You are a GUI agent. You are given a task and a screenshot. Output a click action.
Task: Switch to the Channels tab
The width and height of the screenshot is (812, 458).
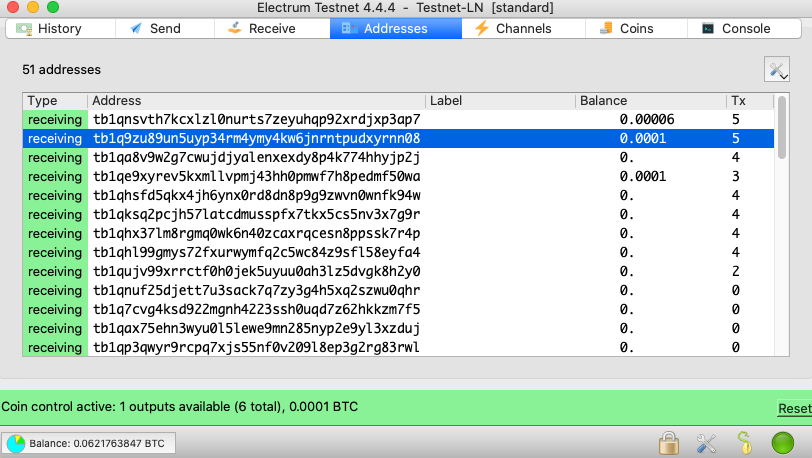pyautogui.click(x=523, y=28)
